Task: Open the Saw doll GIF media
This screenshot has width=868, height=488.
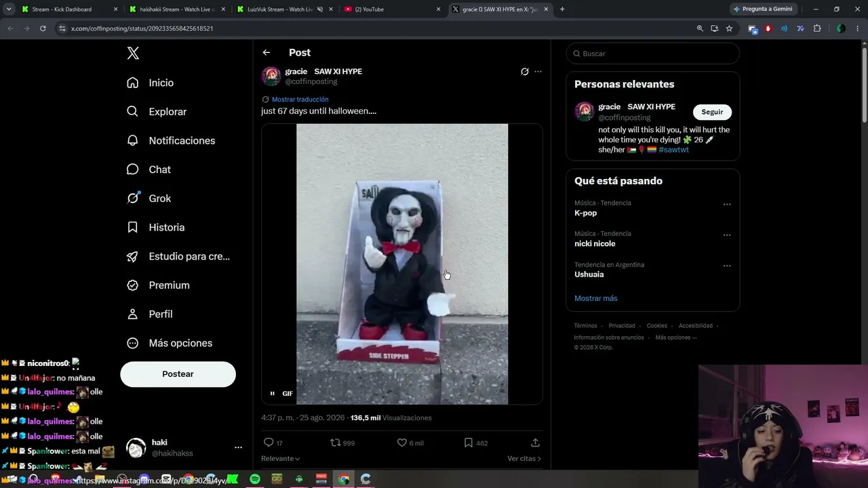Action: pos(402,264)
